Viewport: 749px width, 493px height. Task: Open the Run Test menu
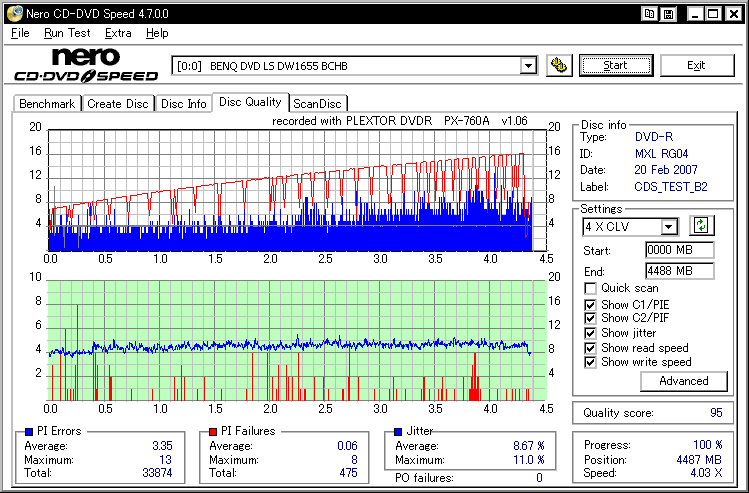[67, 33]
